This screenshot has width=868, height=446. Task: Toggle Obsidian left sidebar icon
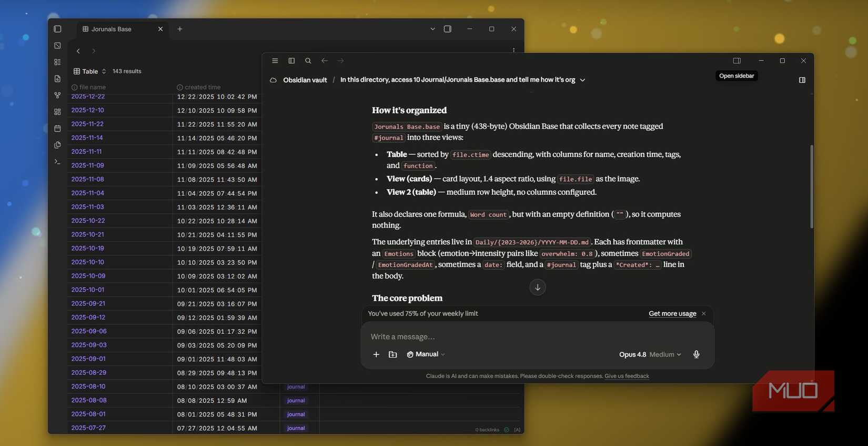click(57, 29)
